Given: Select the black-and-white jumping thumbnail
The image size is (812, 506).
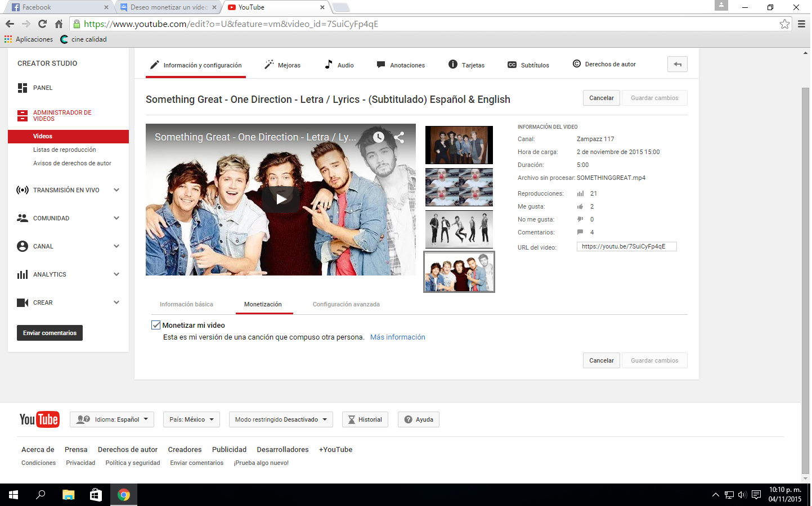Looking at the screenshot, I should 459,229.
